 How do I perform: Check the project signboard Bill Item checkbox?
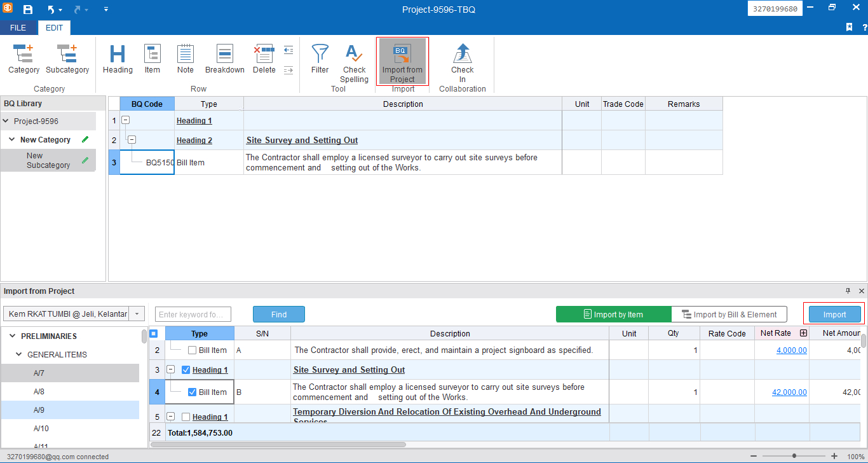tap(193, 350)
